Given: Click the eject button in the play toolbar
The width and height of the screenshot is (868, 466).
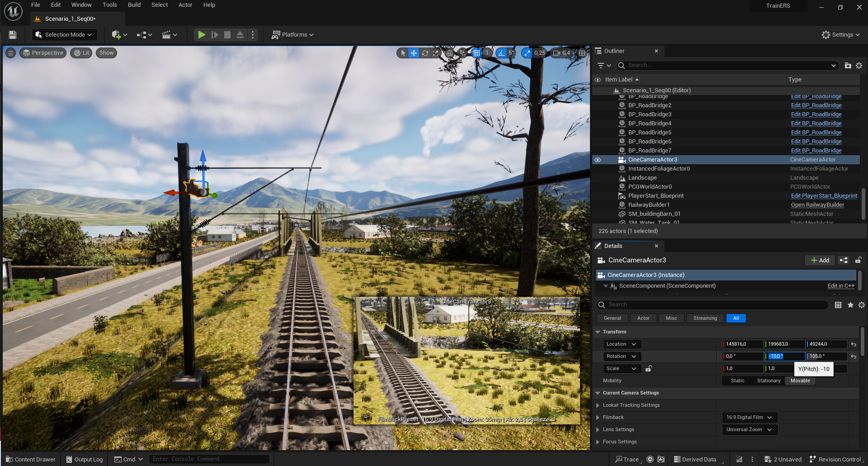Looking at the screenshot, I should click(240, 35).
